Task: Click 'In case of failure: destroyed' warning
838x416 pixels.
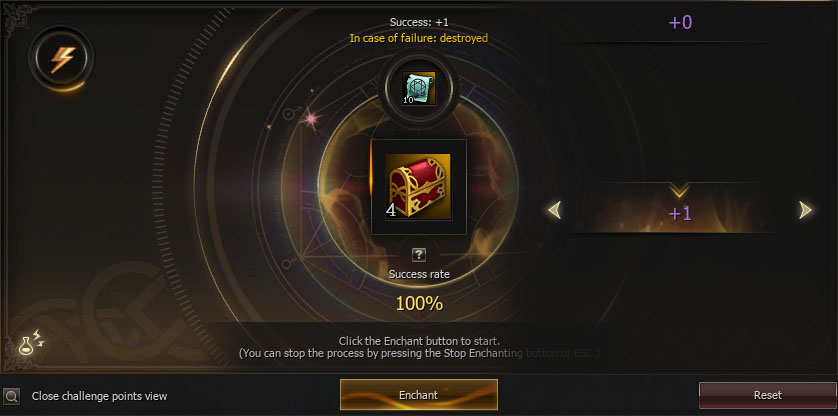Action: [418, 38]
